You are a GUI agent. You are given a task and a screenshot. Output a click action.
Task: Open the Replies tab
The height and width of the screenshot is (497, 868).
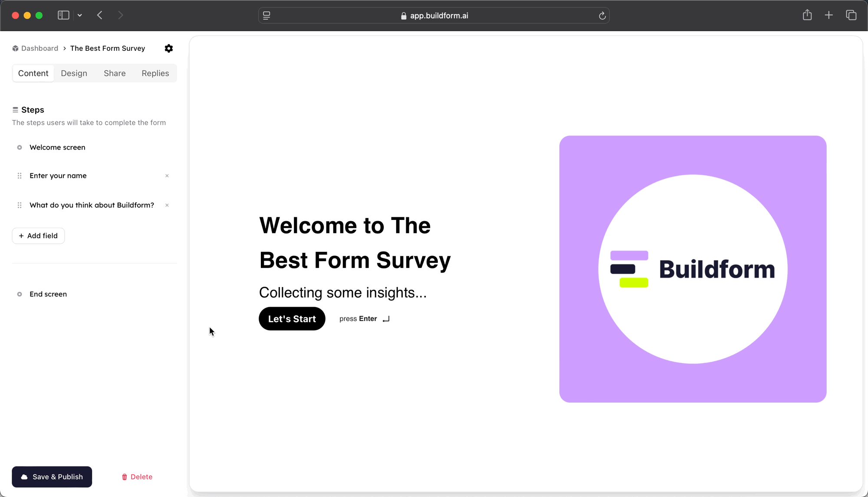155,73
